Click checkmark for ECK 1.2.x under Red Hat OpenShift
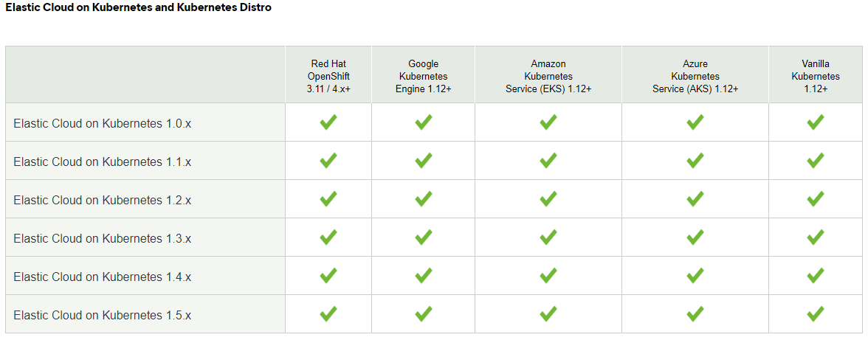Viewport: 868px width, 340px height. click(x=328, y=199)
